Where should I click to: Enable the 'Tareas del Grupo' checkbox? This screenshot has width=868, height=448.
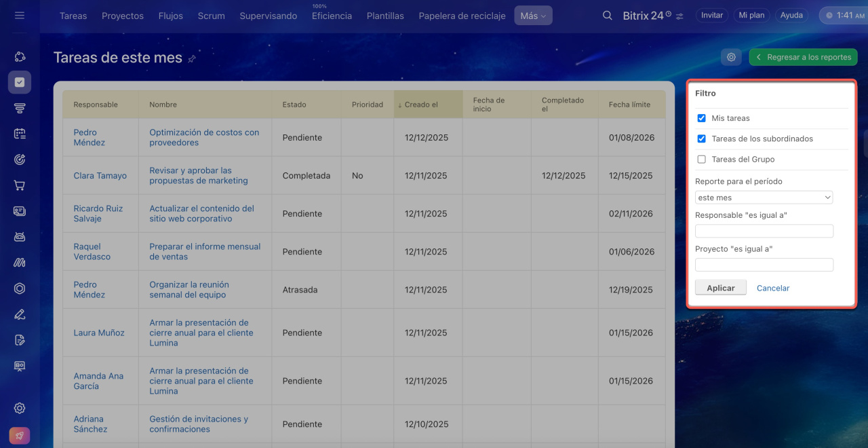point(702,160)
